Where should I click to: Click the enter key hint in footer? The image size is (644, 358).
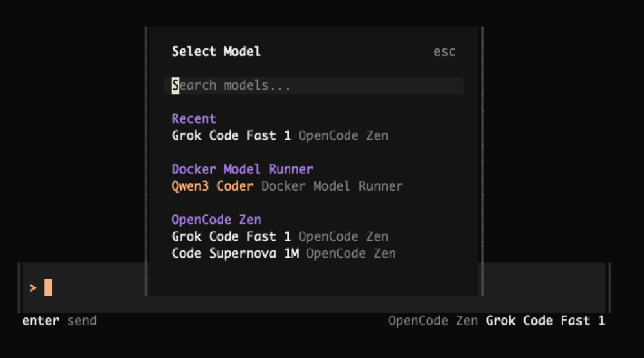coord(41,321)
